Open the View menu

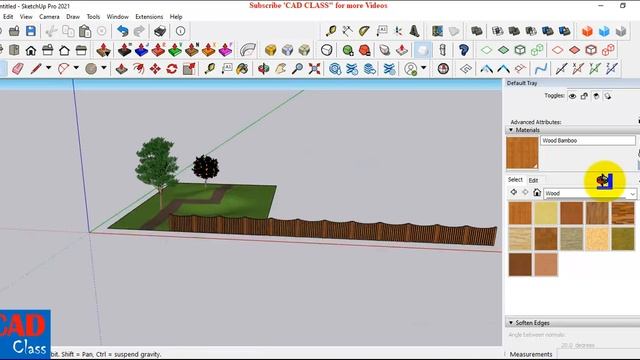pos(26,17)
